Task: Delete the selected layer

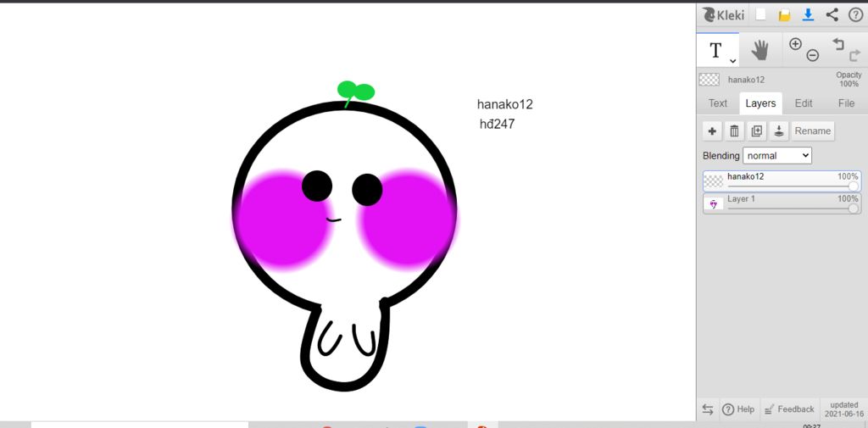Action: tap(734, 131)
